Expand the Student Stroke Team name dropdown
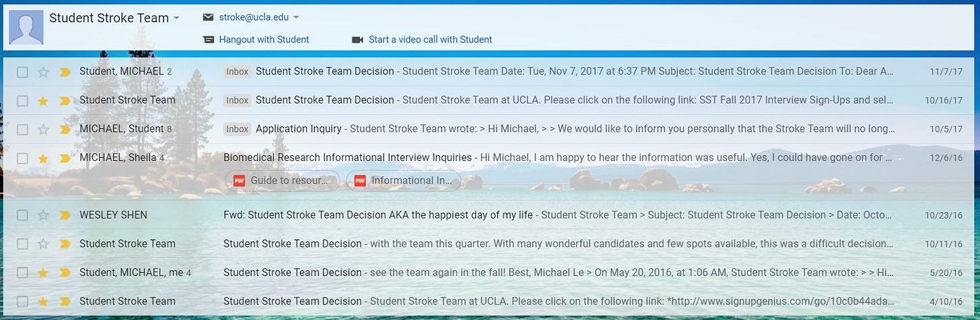 [176, 18]
